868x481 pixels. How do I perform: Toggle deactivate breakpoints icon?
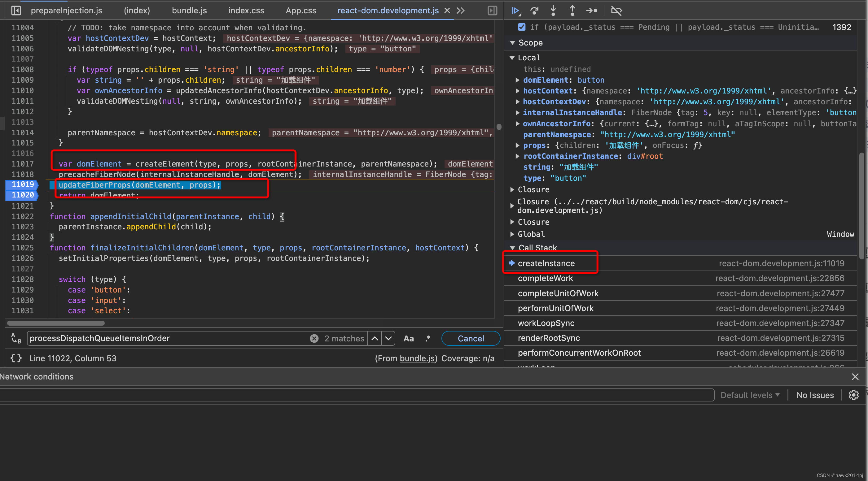tap(616, 11)
